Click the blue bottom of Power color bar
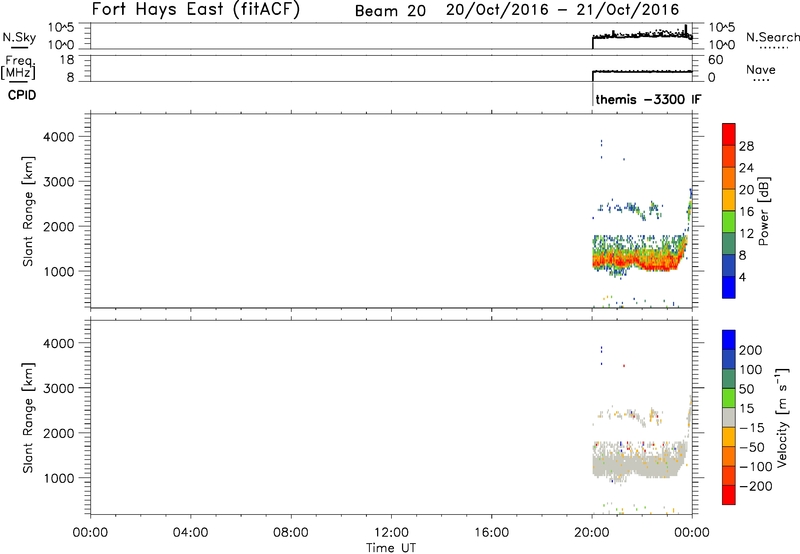Viewport: 800px width, 554px height. pyautogui.click(x=729, y=288)
